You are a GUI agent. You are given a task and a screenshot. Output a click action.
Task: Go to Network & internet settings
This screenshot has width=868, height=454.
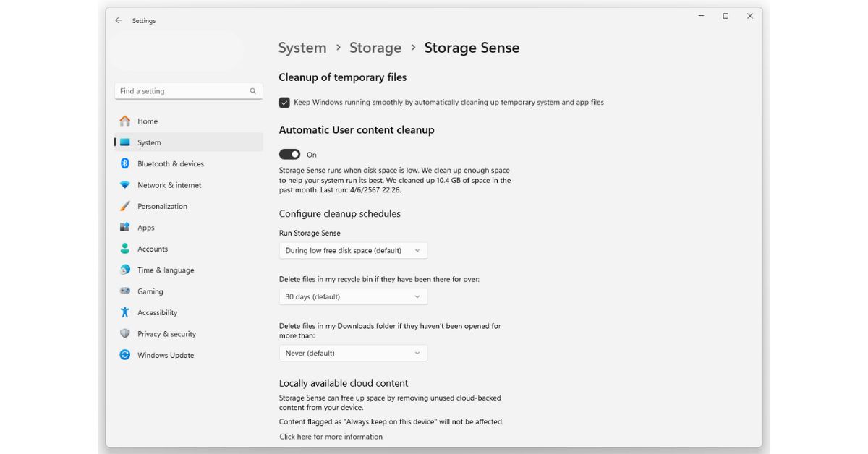tap(189, 185)
